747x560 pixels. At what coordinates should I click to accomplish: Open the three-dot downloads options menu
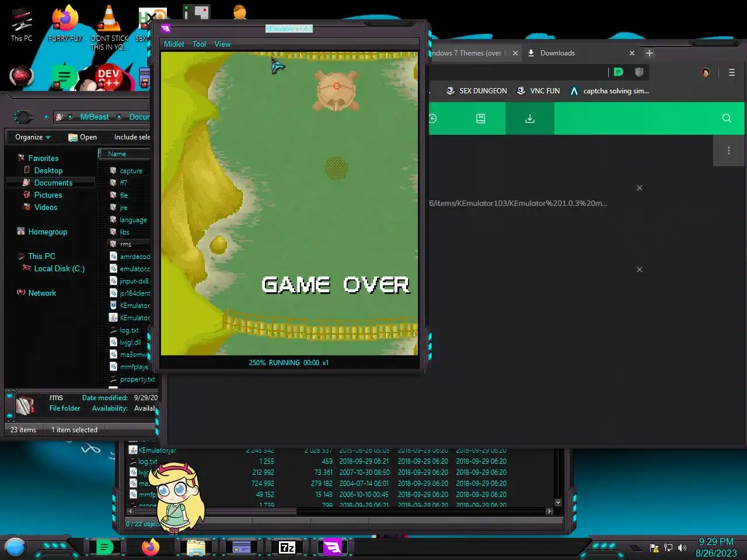728,150
